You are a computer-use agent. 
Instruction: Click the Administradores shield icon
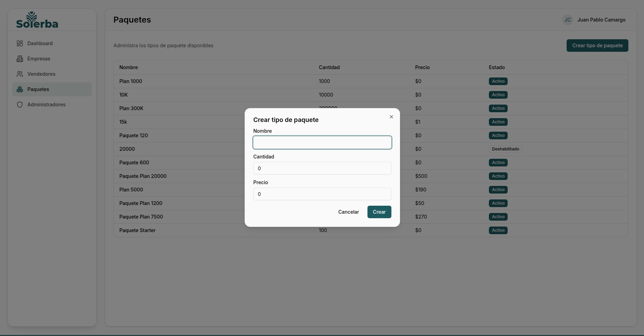[20, 105]
